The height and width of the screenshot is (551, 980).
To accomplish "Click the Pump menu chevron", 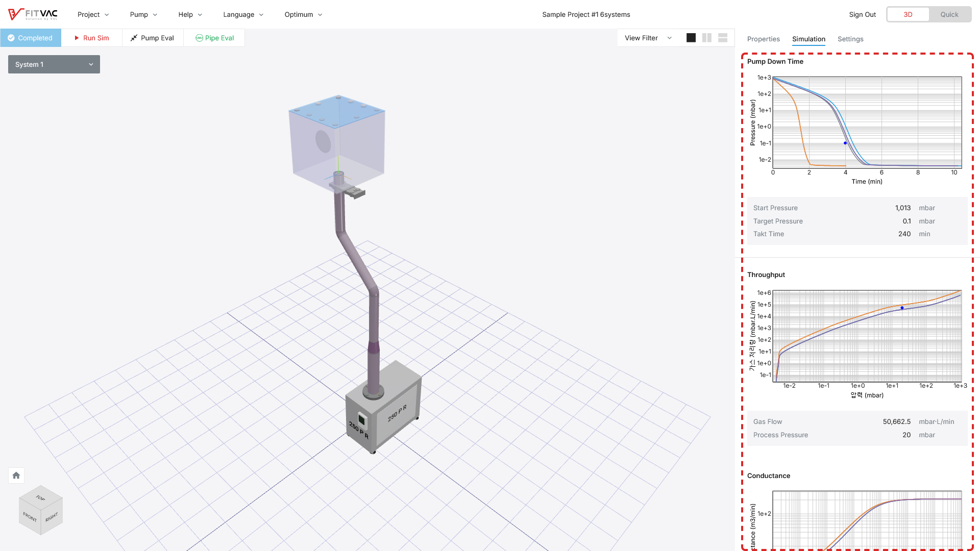I will coord(155,15).
